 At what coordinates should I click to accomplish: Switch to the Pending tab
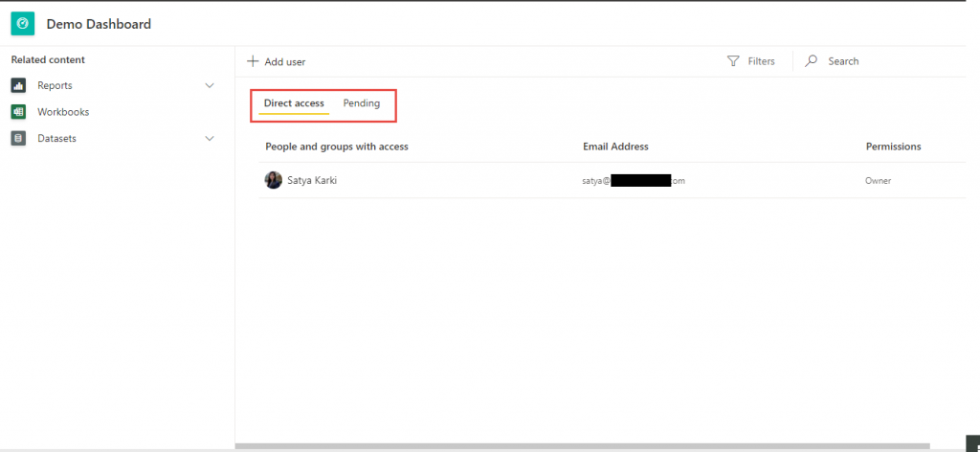[x=362, y=103]
